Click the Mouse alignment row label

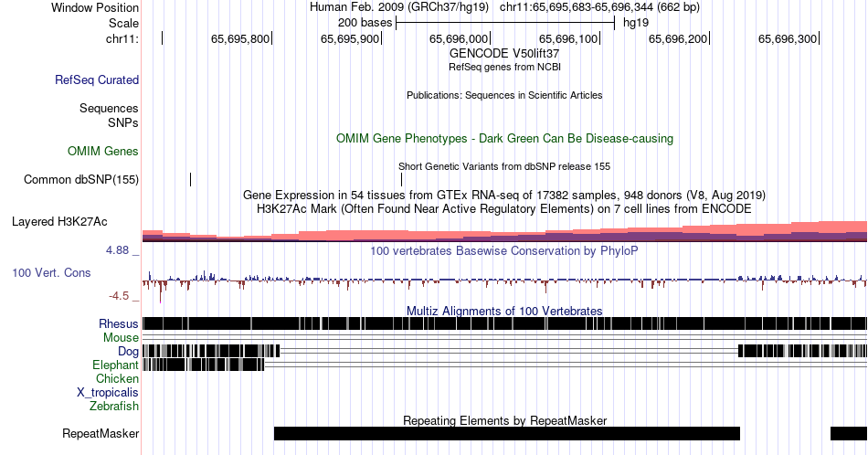pyautogui.click(x=121, y=338)
